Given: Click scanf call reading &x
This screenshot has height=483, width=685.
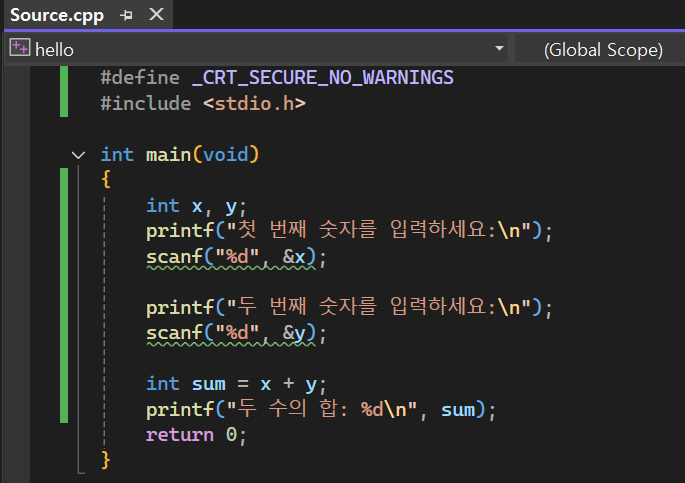Looking at the screenshot, I should point(236,257).
